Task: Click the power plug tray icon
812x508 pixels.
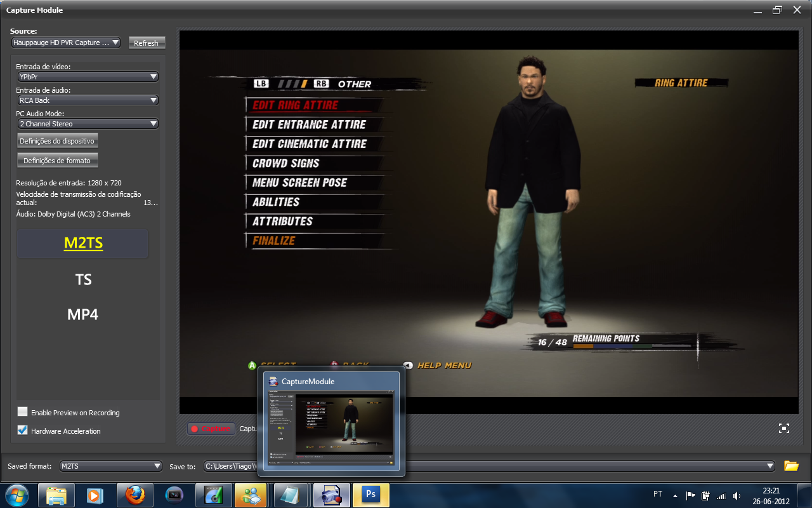Action: point(705,495)
